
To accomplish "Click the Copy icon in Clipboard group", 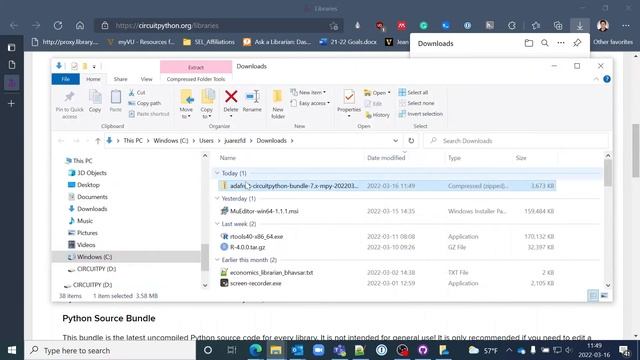I will coord(95,97).
